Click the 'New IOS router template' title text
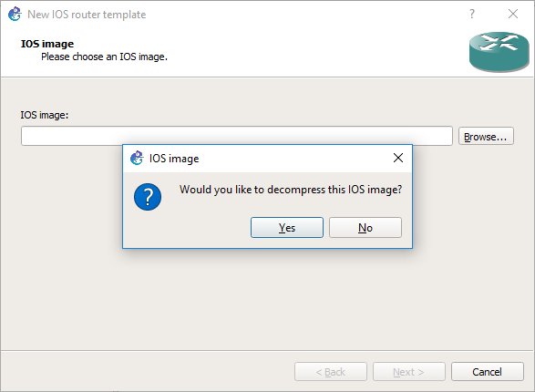The width and height of the screenshot is (535, 392). tap(87, 15)
